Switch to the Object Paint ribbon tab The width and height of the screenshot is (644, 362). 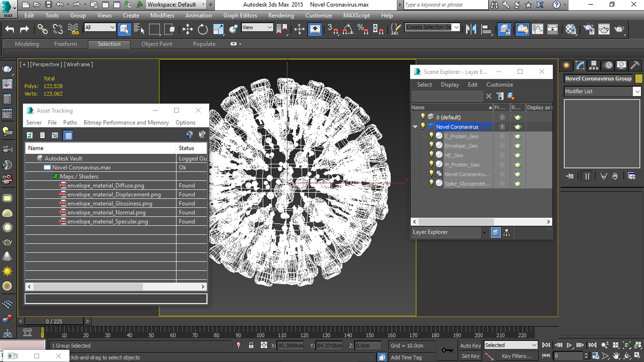click(157, 44)
